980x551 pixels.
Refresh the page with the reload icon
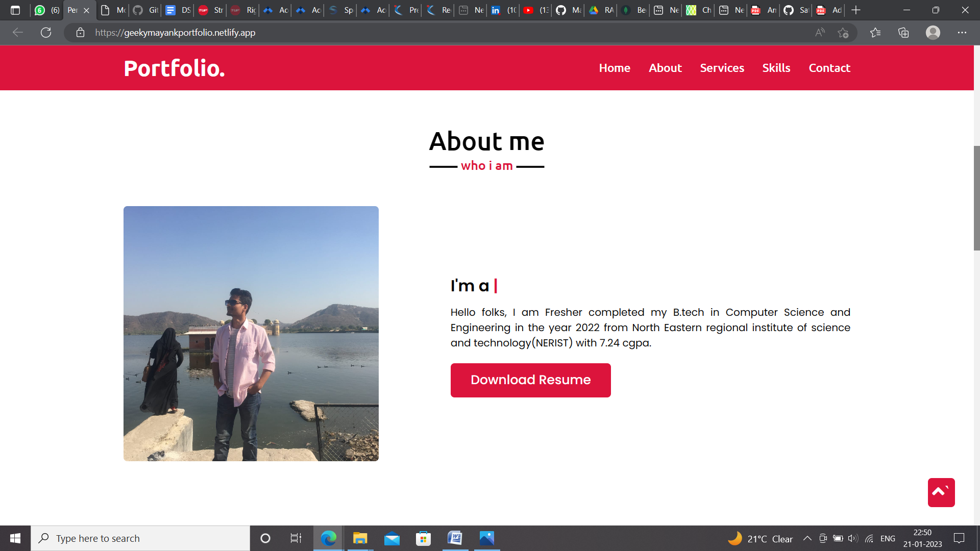click(46, 33)
